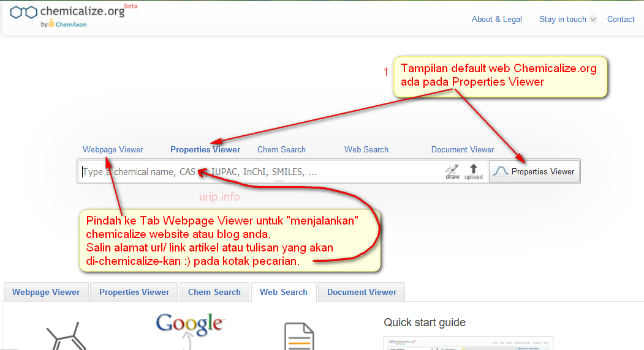Open the About & Legal page

496,20
